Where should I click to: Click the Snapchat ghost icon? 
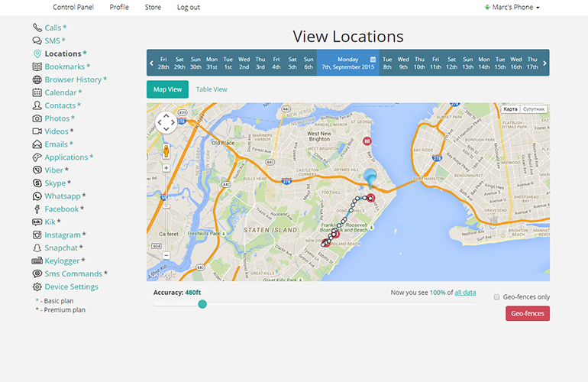[37, 248]
